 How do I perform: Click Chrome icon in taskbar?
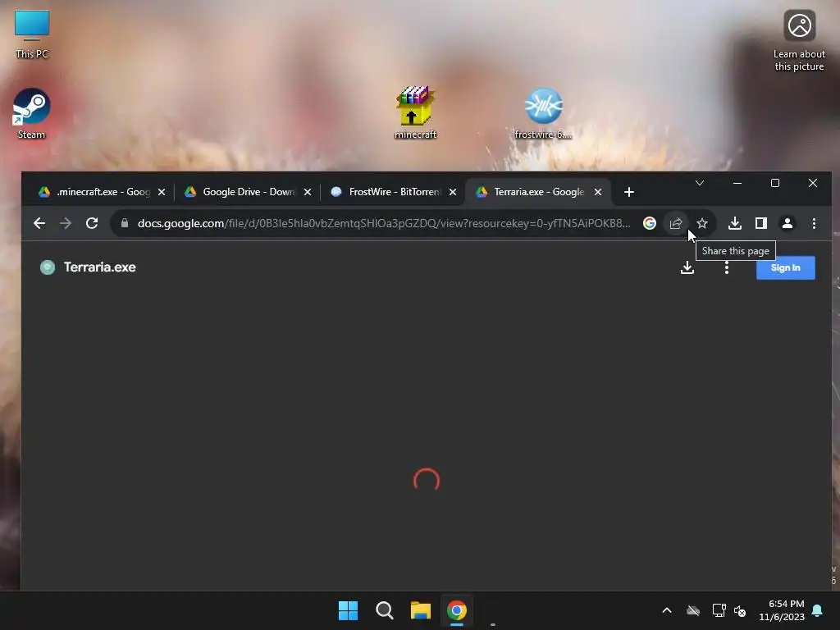(x=457, y=610)
